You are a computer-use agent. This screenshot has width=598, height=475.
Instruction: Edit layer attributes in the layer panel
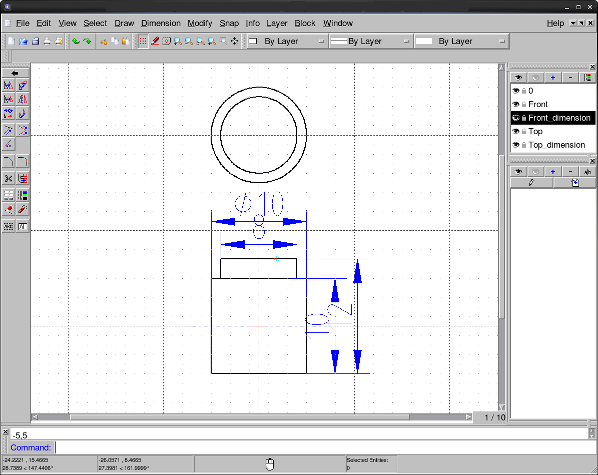click(587, 78)
